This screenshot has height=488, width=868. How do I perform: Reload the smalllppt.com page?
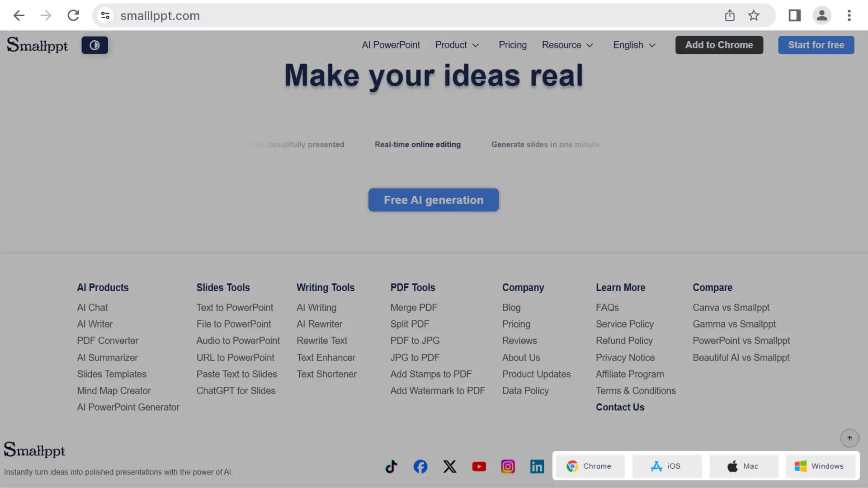(73, 15)
